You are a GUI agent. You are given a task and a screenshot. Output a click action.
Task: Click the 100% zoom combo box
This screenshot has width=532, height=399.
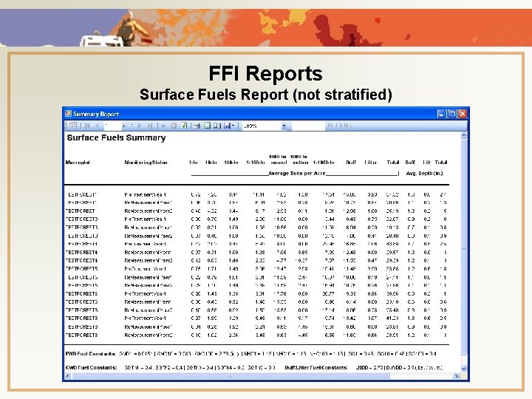[x=265, y=126]
